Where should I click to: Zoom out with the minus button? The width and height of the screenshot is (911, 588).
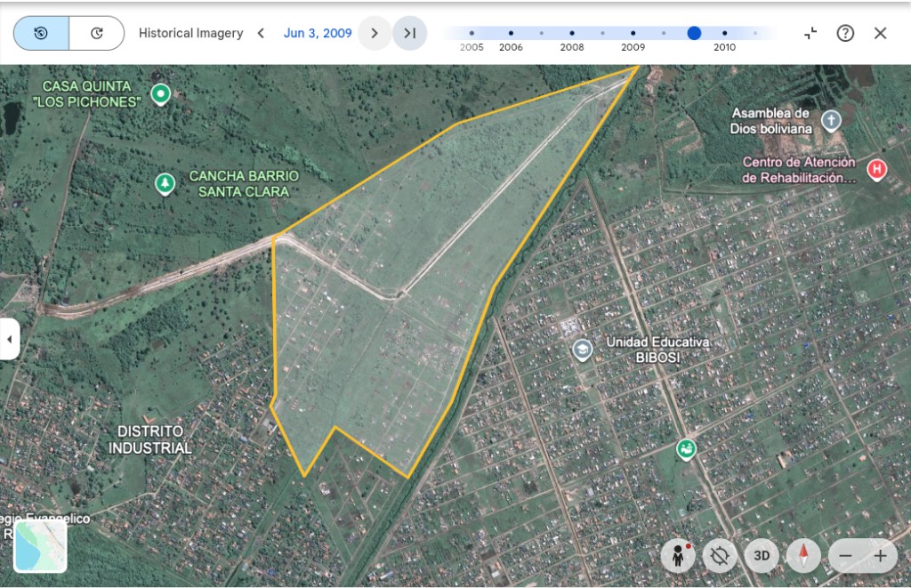tap(845, 556)
